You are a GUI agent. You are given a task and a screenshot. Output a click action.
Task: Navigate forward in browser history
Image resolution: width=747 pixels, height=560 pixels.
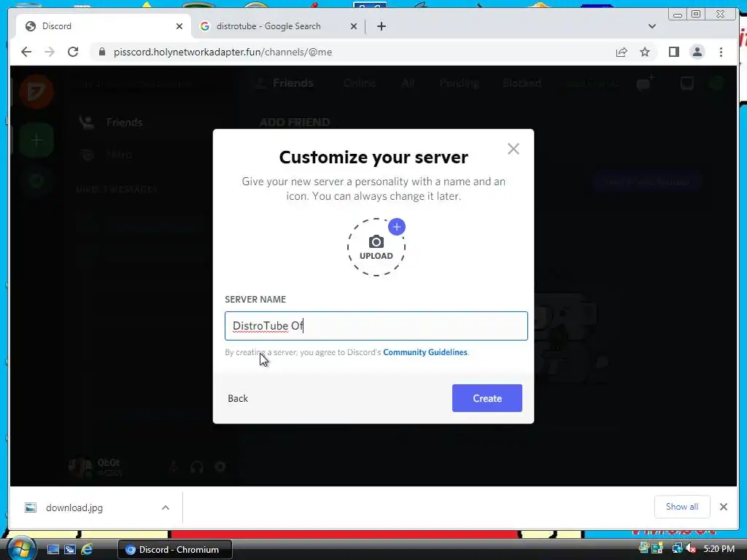pos(50,52)
